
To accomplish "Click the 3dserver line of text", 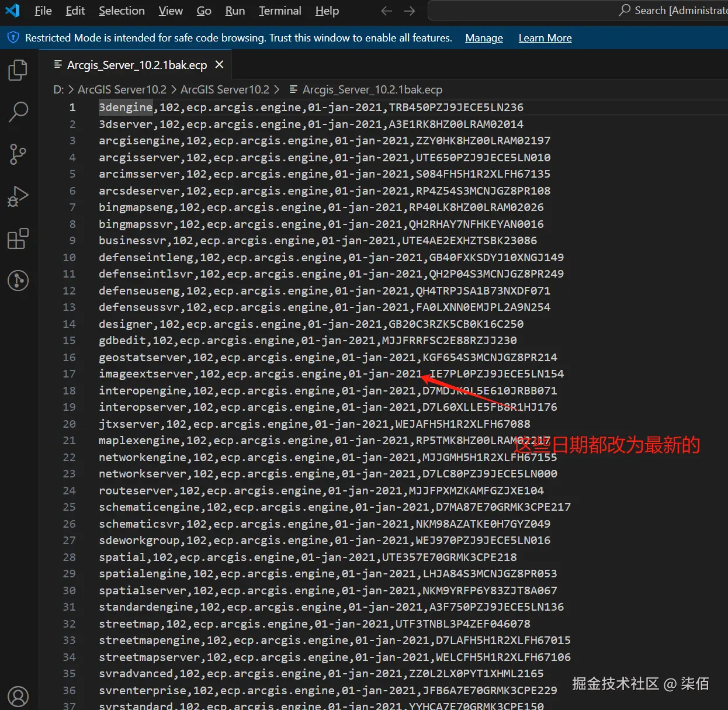I will pyautogui.click(x=311, y=124).
